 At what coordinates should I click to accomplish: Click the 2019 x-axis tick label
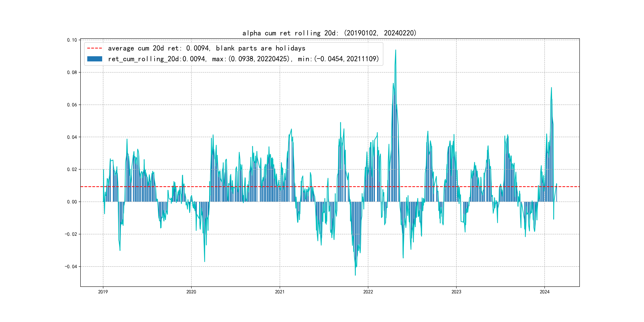103,292
